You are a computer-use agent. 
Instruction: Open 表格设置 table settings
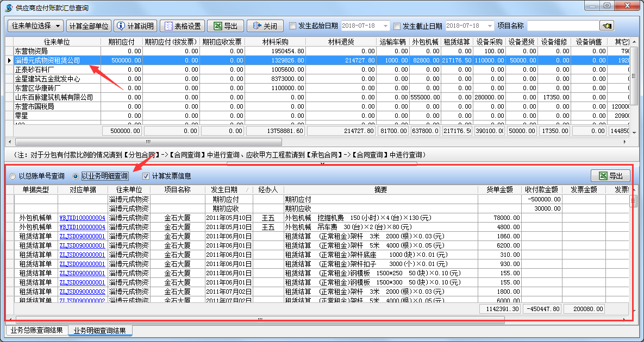(x=182, y=26)
